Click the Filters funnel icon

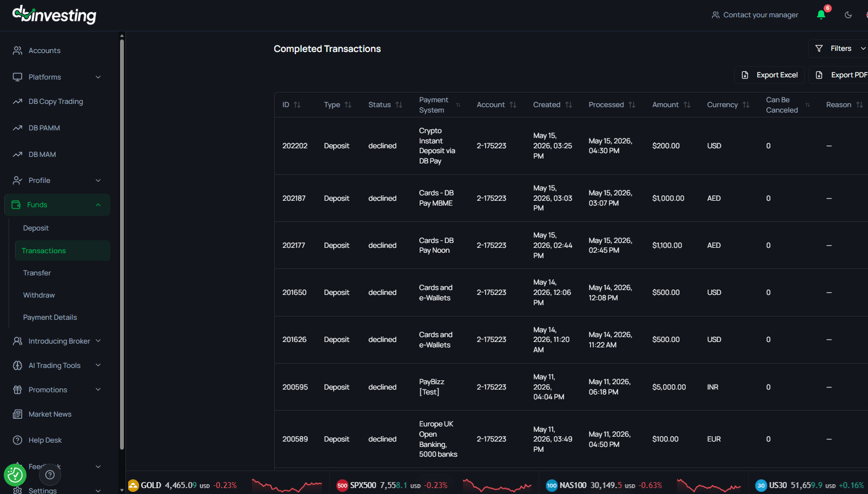tap(819, 48)
